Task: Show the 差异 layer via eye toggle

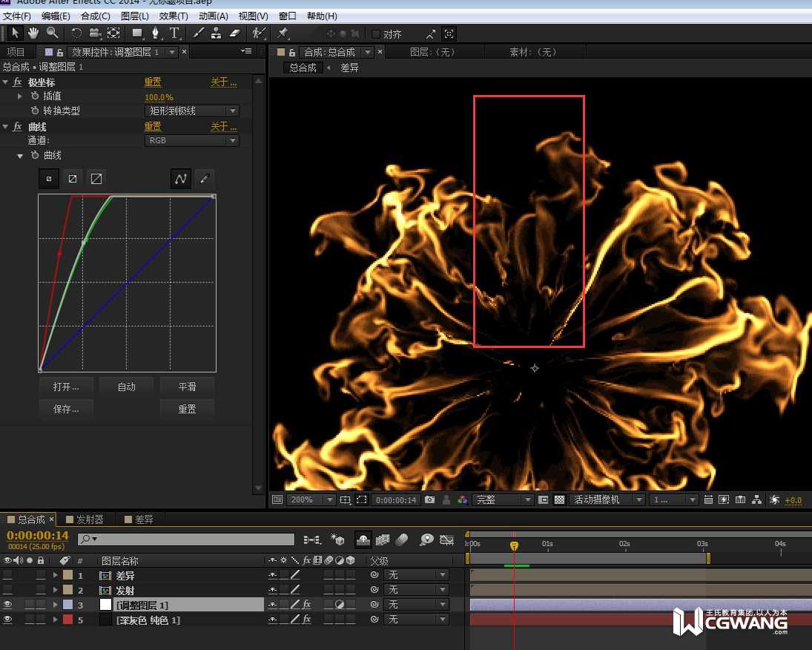Action: pos(7,575)
